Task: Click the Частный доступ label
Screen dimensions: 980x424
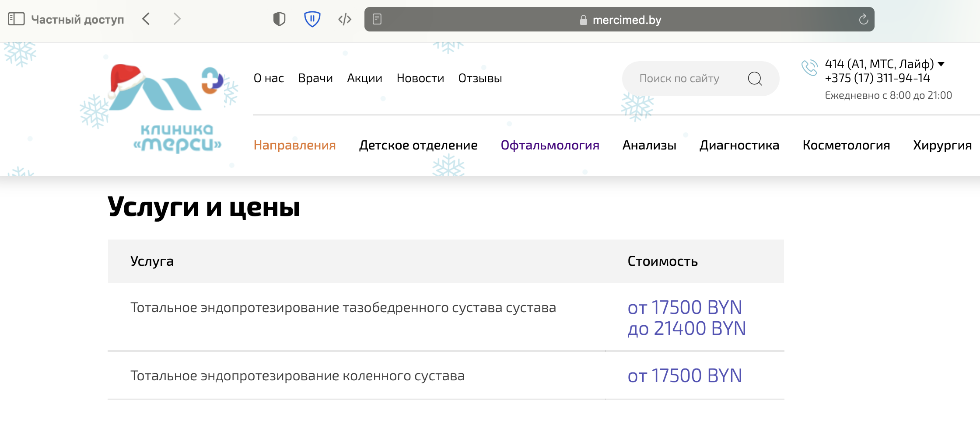Action: point(77,19)
